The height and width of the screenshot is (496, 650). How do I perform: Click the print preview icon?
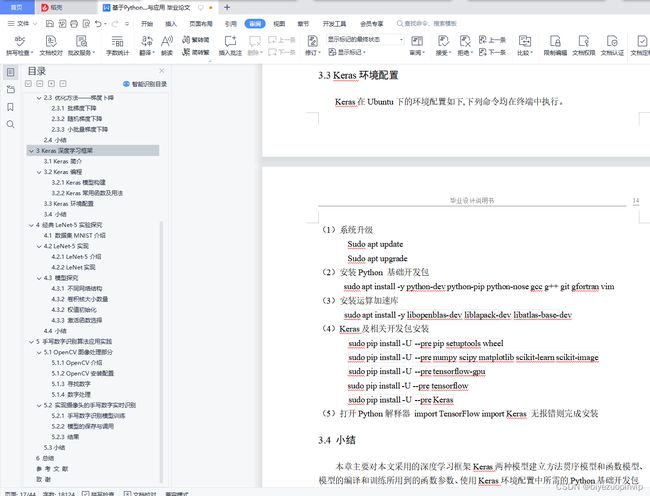coord(86,24)
